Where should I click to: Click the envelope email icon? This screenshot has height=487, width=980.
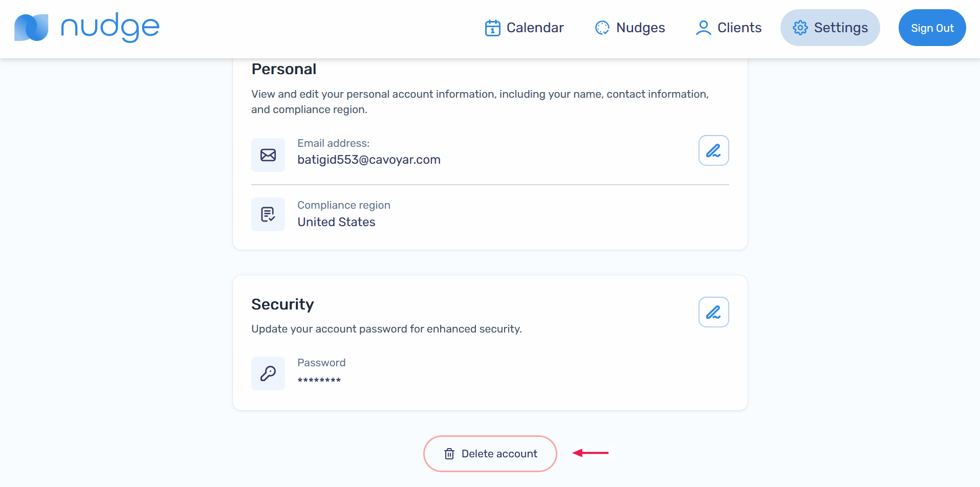(268, 155)
